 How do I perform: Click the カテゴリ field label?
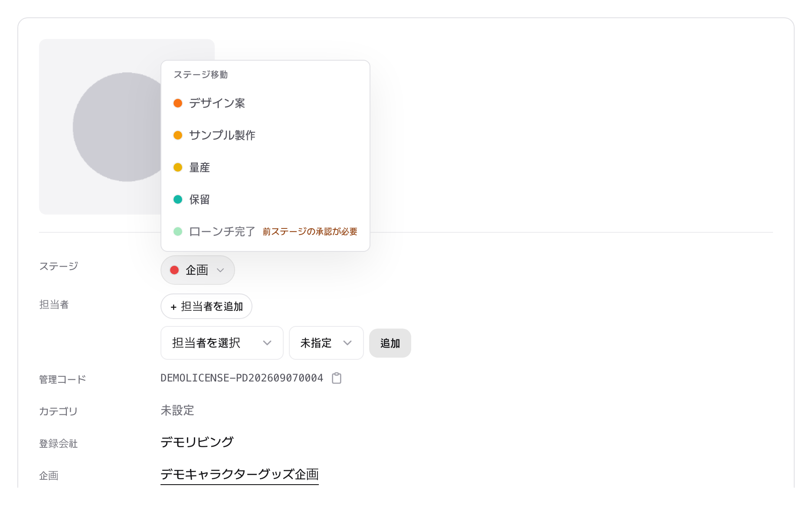point(58,411)
